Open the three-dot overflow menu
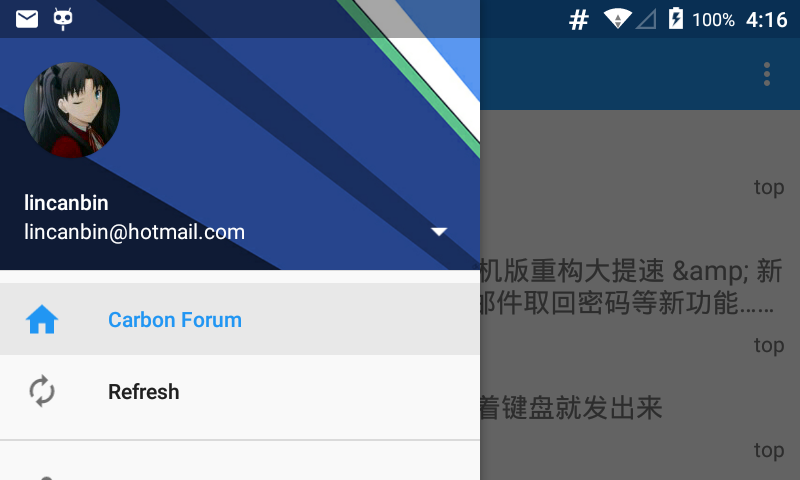The height and width of the screenshot is (480, 800). click(766, 74)
